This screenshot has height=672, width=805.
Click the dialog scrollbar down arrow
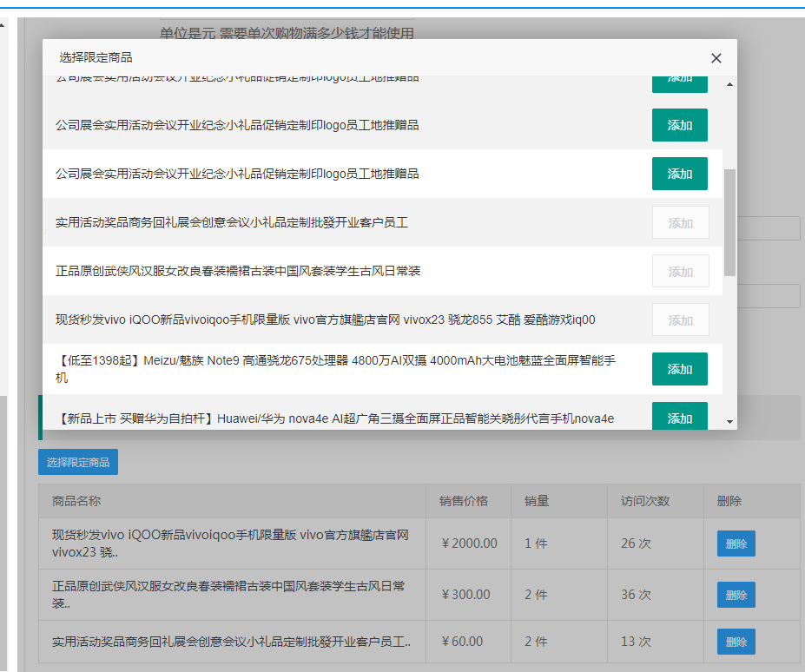pos(729,421)
